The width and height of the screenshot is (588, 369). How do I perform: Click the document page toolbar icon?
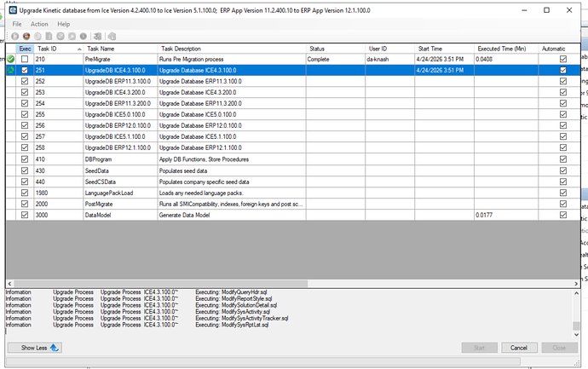[x=49, y=37]
